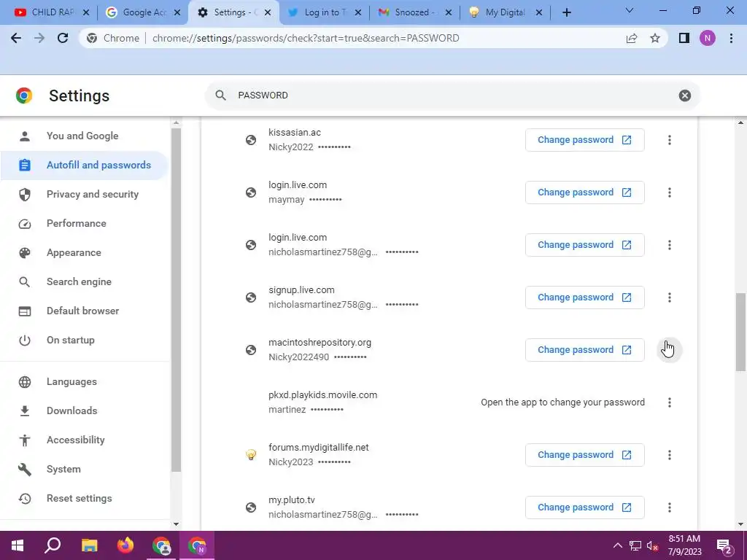Select Autofill and passwords in sidebar
The height and width of the screenshot is (560, 747).
point(85,166)
